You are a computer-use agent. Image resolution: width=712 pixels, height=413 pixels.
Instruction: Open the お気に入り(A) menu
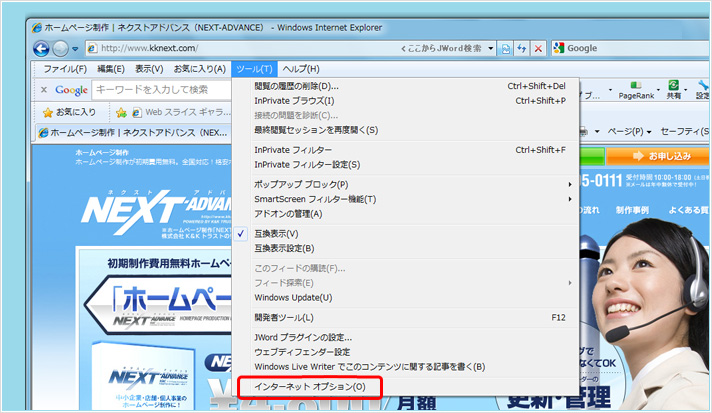click(x=200, y=69)
